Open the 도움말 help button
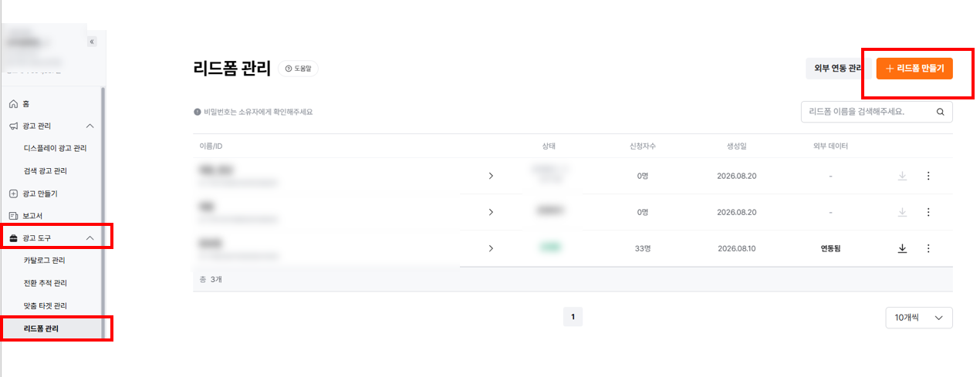980x377 pixels. click(x=298, y=69)
